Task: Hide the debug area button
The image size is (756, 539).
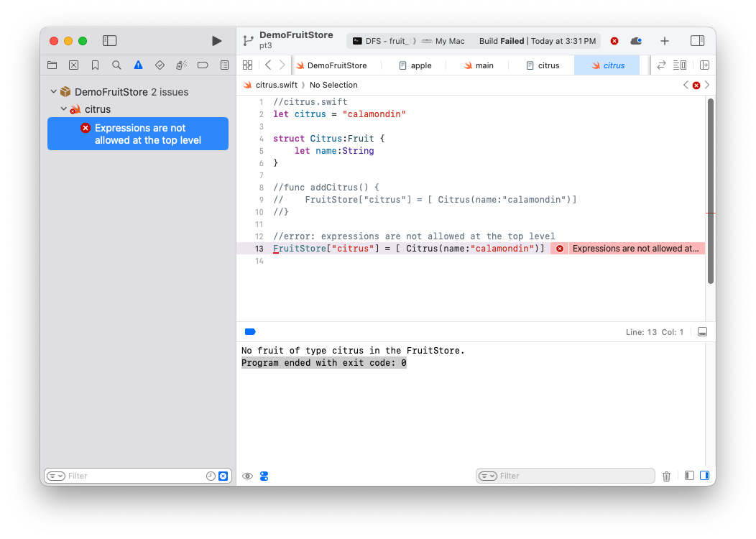Action: click(x=703, y=332)
